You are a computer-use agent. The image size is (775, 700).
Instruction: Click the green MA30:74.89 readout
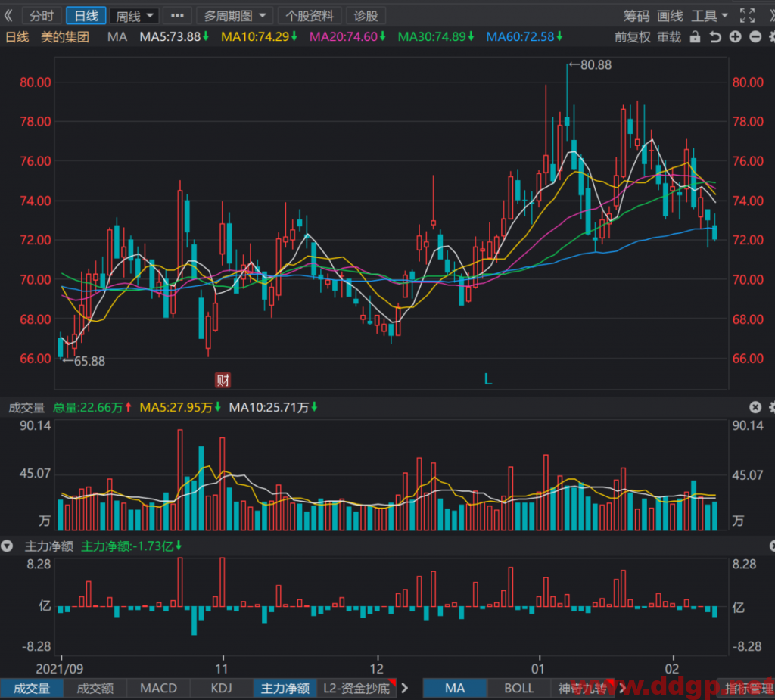pyautogui.click(x=436, y=37)
